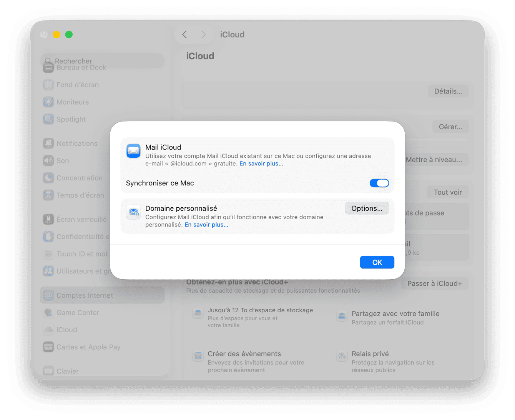
Task: Click the Spotlight sidebar icon
Action: 48,119
